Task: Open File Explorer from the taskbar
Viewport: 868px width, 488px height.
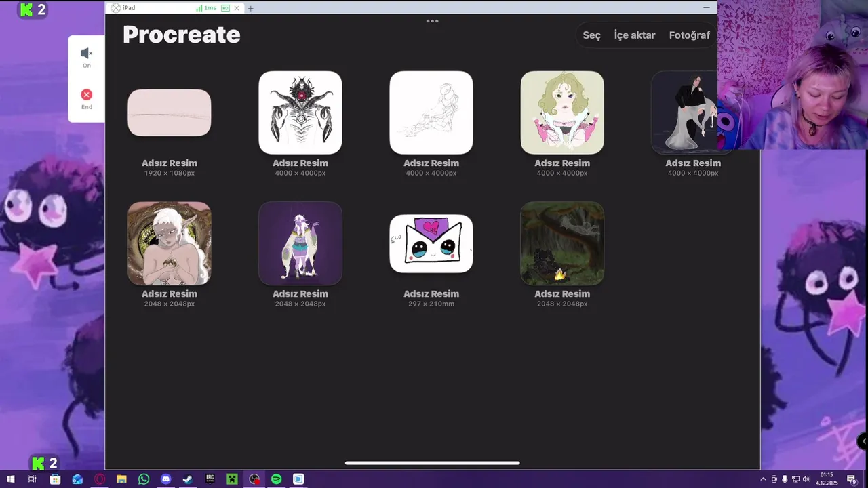Action: [121, 479]
